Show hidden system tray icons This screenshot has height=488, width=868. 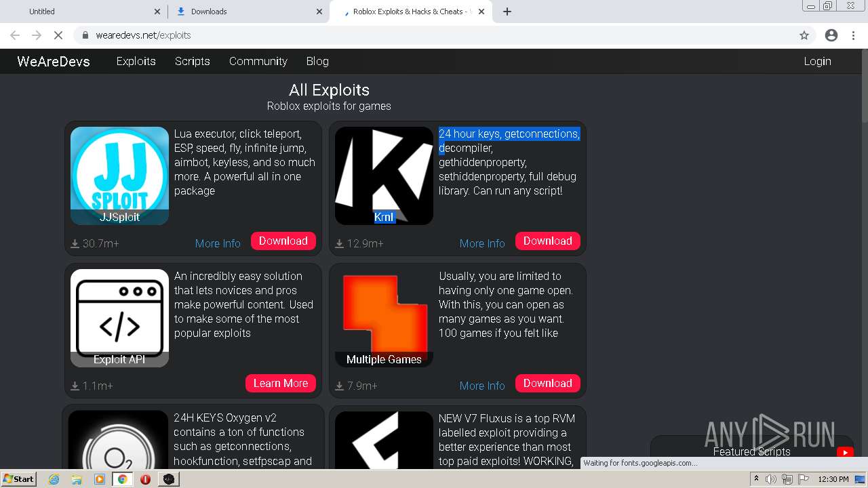[756, 479]
